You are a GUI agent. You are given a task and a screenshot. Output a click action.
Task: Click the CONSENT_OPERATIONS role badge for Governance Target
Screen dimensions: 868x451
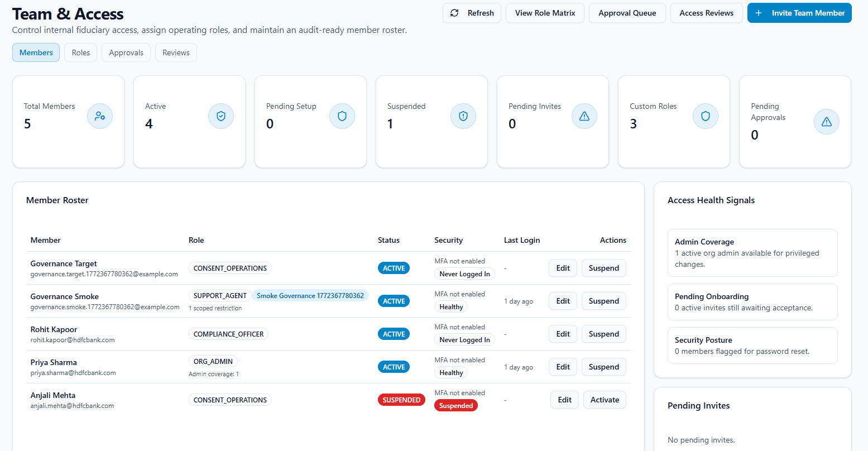pos(229,267)
